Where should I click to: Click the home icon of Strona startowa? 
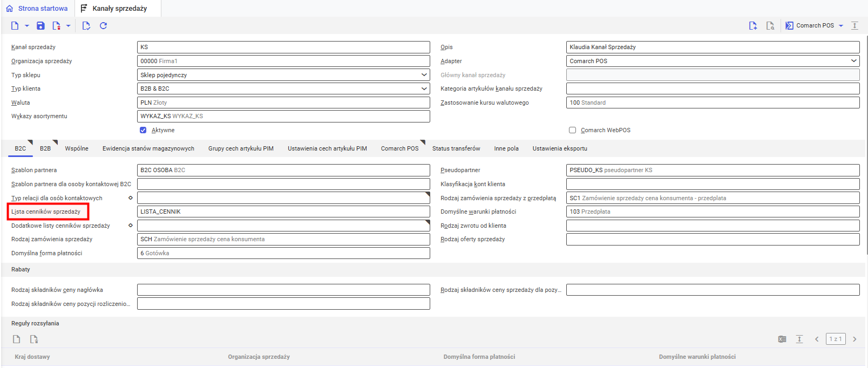(9, 9)
